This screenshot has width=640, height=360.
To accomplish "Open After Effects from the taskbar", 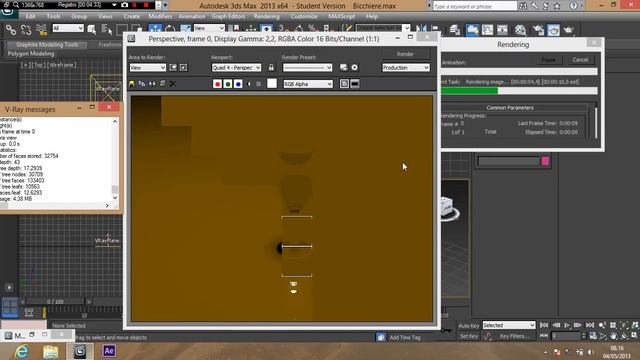I will click(x=109, y=351).
